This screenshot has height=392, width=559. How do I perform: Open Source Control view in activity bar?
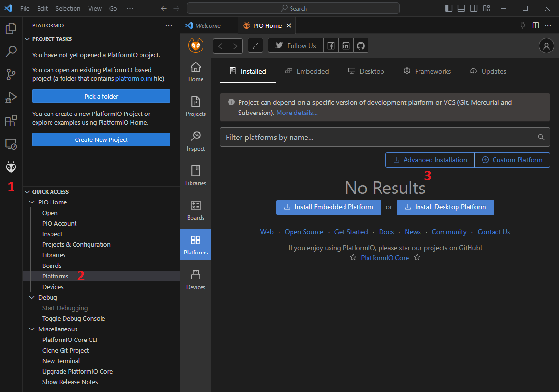pyautogui.click(x=11, y=74)
